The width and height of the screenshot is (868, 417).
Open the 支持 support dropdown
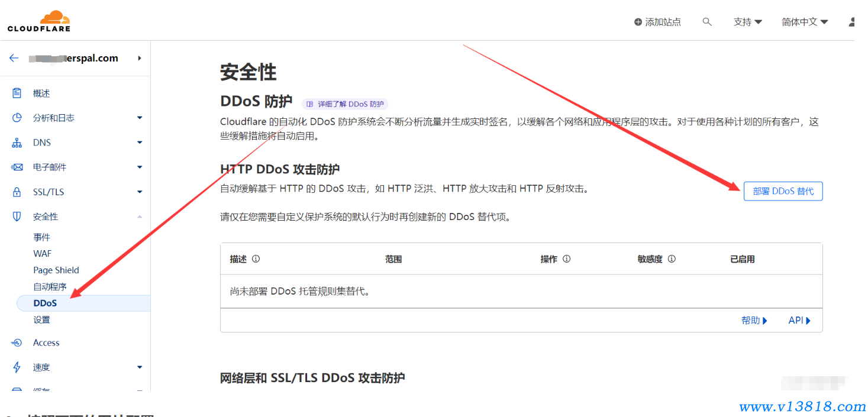coord(747,22)
